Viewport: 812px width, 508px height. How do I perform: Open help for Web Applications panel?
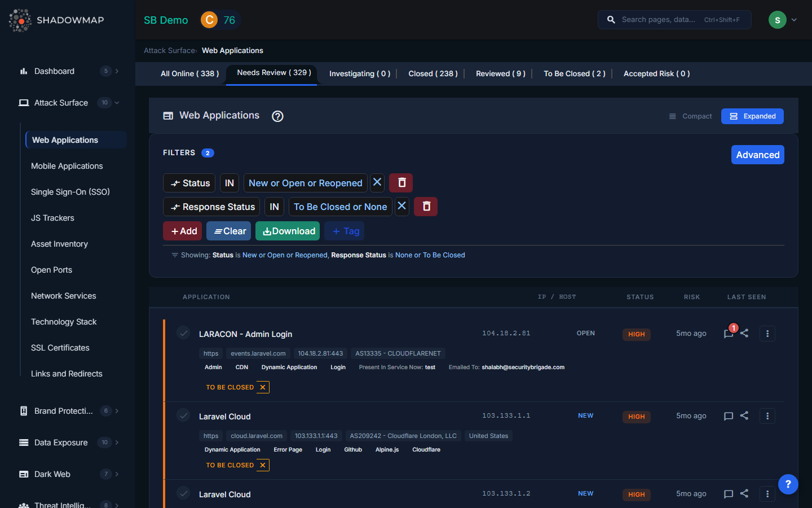(x=277, y=116)
